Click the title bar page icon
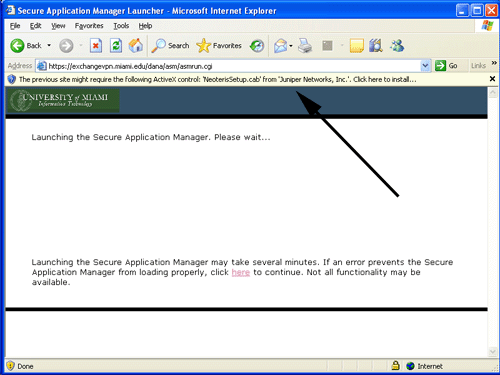The image size is (500, 375). tap(10, 10)
